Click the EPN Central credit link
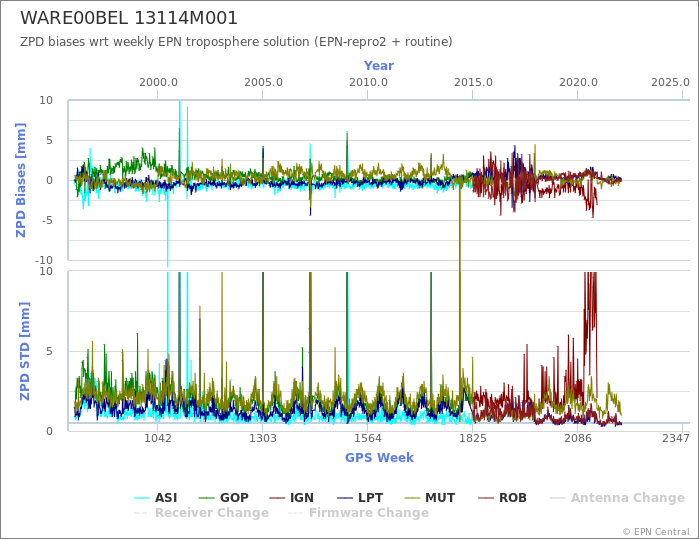The width and height of the screenshot is (700, 540). pyautogui.click(x=656, y=532)
